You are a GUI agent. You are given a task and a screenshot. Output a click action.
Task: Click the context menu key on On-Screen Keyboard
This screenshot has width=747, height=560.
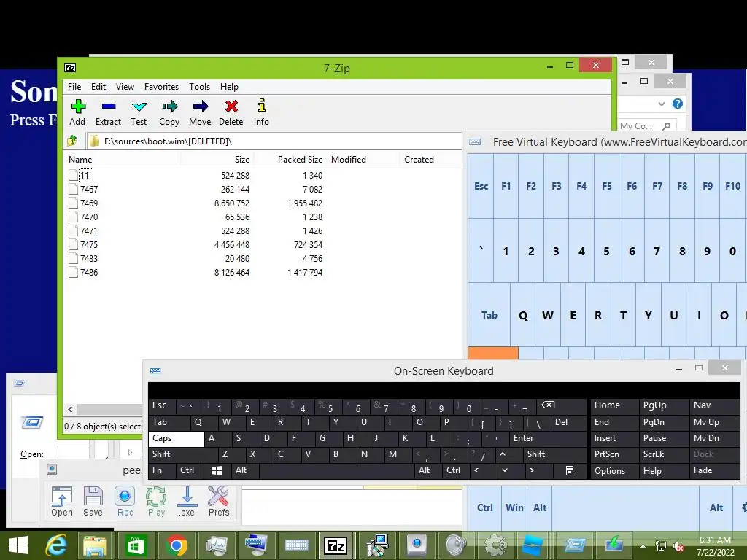pyautogui.click(x=569, y=470)
